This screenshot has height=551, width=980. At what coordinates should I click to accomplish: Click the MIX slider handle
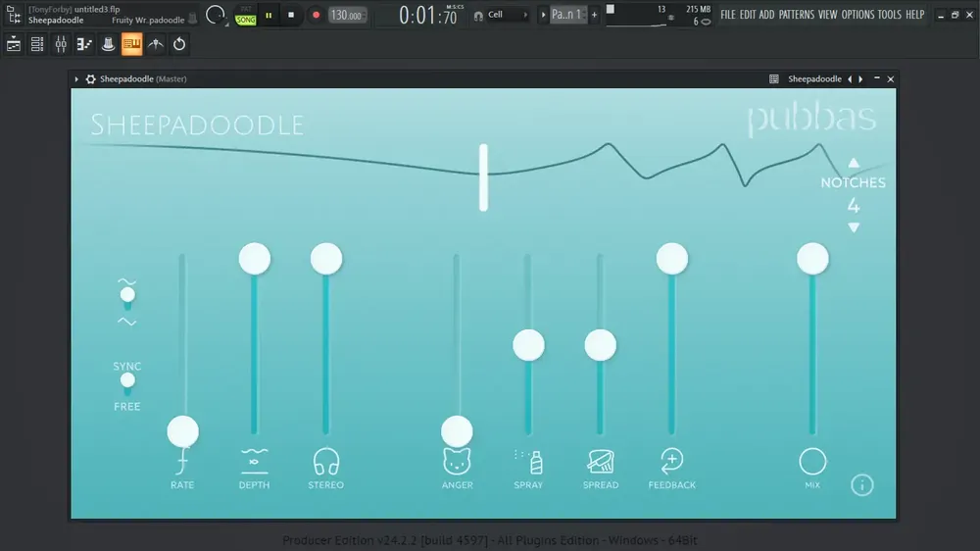point(812,259)
